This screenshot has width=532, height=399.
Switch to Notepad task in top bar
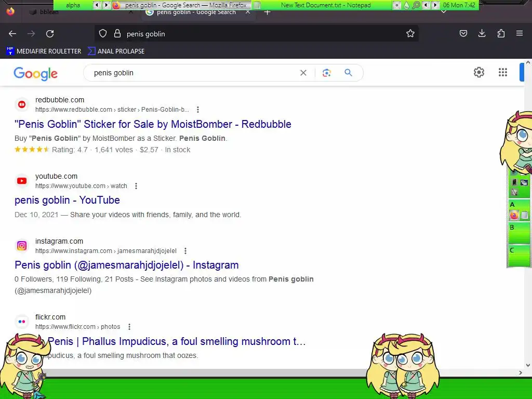click(322, 5)
